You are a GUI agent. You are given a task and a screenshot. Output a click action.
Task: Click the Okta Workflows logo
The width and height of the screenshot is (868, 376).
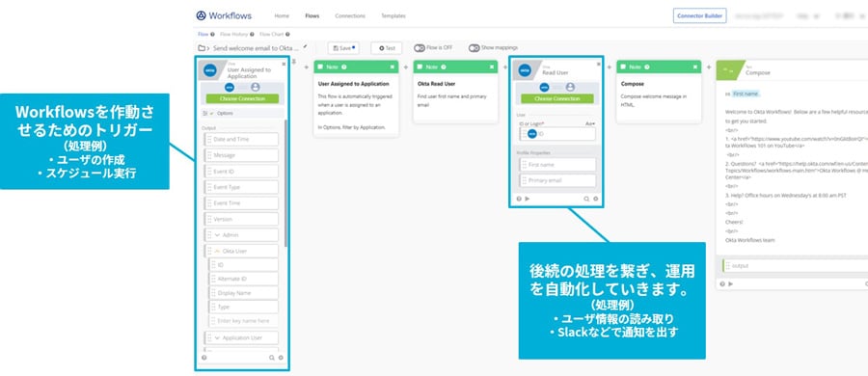(x=224, y=15)
